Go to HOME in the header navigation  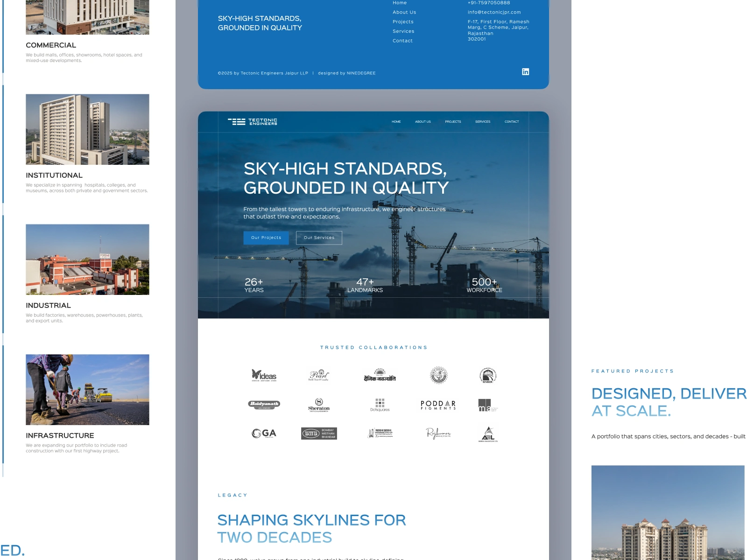[x=396, y=122]
